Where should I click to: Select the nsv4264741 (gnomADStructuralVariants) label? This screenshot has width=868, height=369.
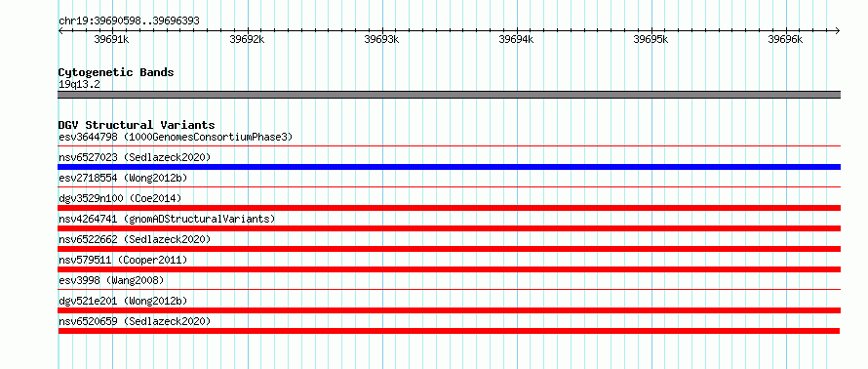(x=167, y=219)
